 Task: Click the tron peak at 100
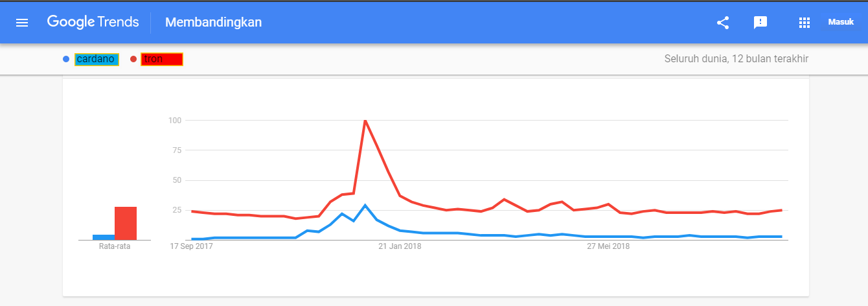[365, 121]
